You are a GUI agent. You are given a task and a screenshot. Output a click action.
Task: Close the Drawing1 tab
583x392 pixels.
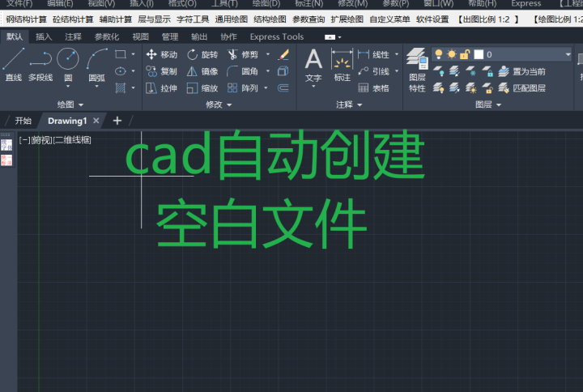96,121
